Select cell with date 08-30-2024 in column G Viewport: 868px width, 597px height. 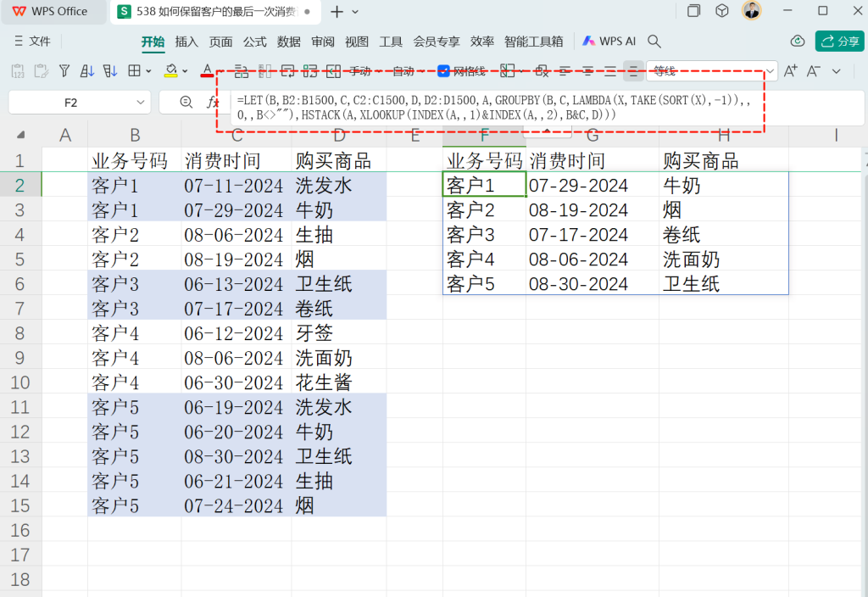click(x=593, y=284)
